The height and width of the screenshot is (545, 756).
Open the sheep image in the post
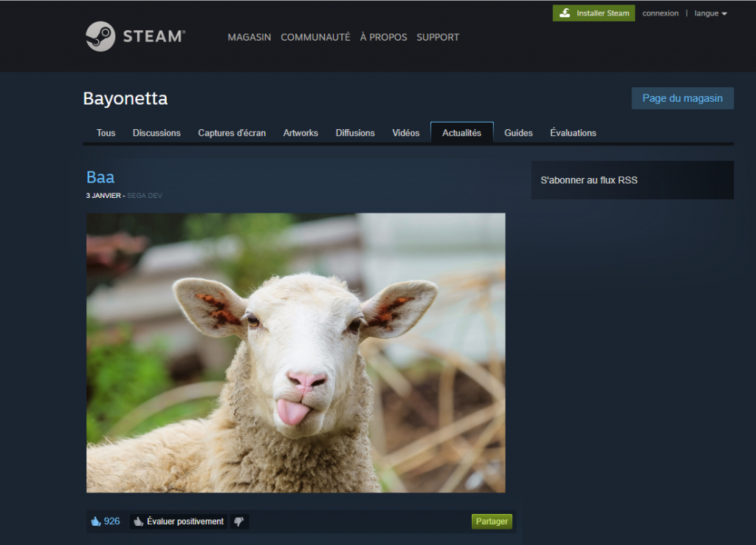295,352
